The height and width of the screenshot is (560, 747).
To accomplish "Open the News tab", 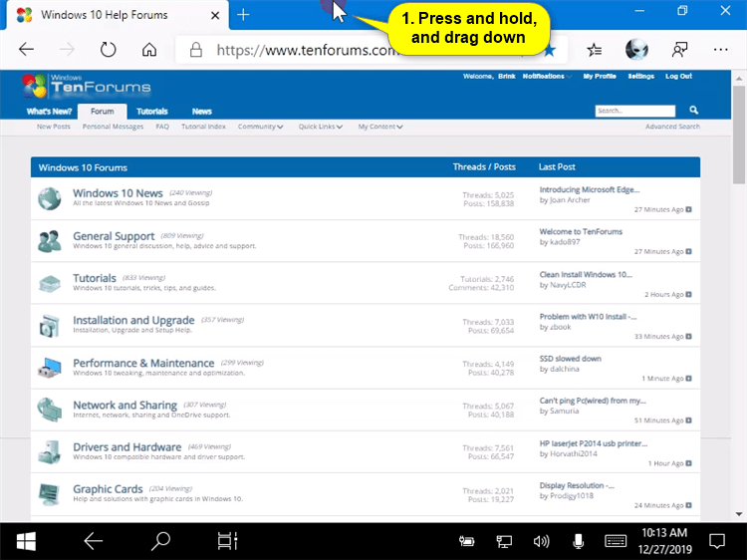I will [202, 112].
